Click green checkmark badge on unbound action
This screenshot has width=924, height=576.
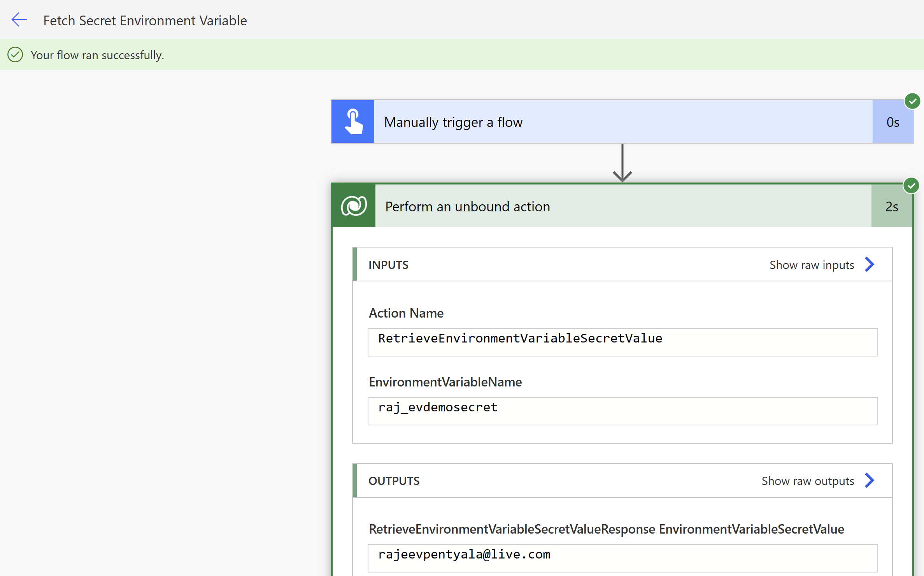911,186
